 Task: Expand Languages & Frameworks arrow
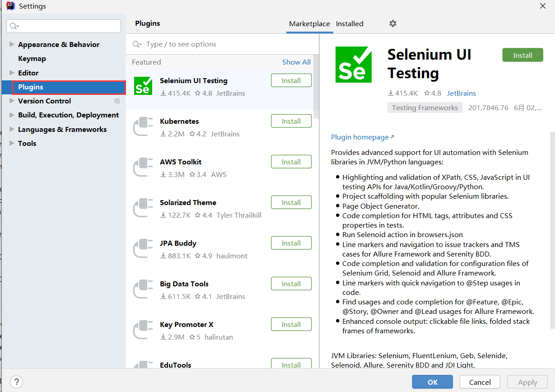click(12, 129)
